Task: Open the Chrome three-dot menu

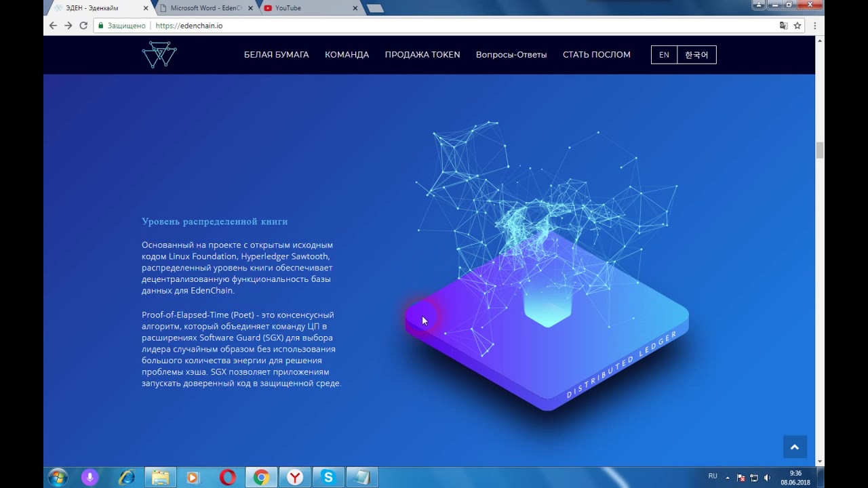Action: click(814, 26)
